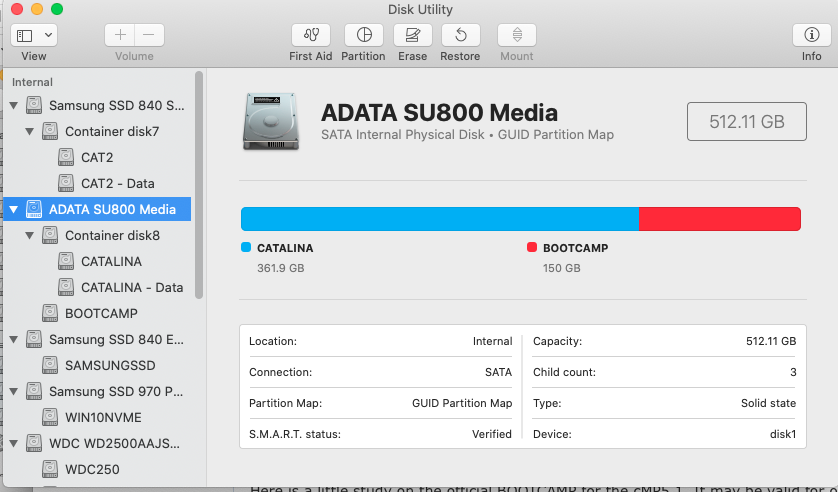
Task: Click the Partition Map GUID value
Action: 462,403
